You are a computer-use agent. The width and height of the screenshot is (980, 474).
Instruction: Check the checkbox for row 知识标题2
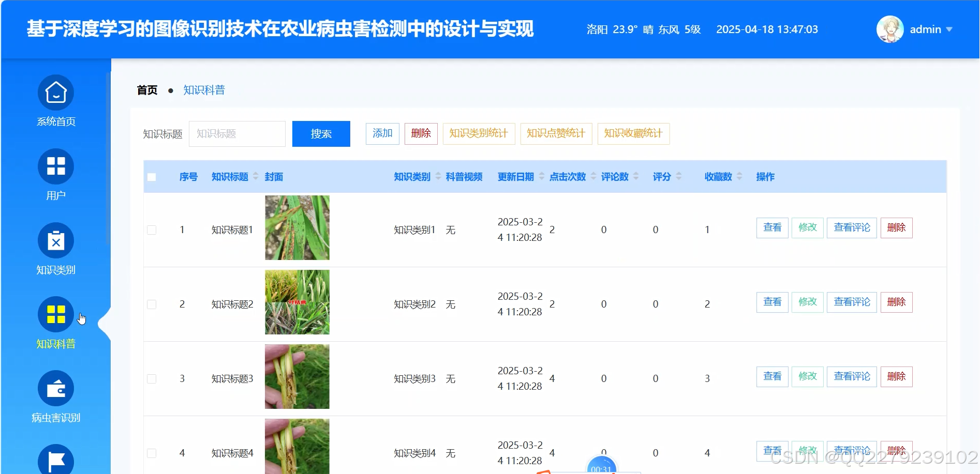(x=152, y=304)
